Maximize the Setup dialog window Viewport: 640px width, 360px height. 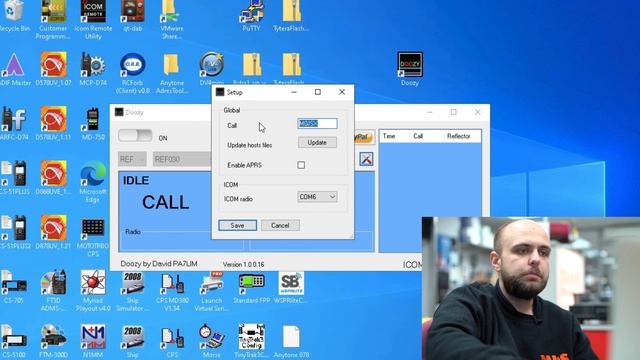[318, 92]
